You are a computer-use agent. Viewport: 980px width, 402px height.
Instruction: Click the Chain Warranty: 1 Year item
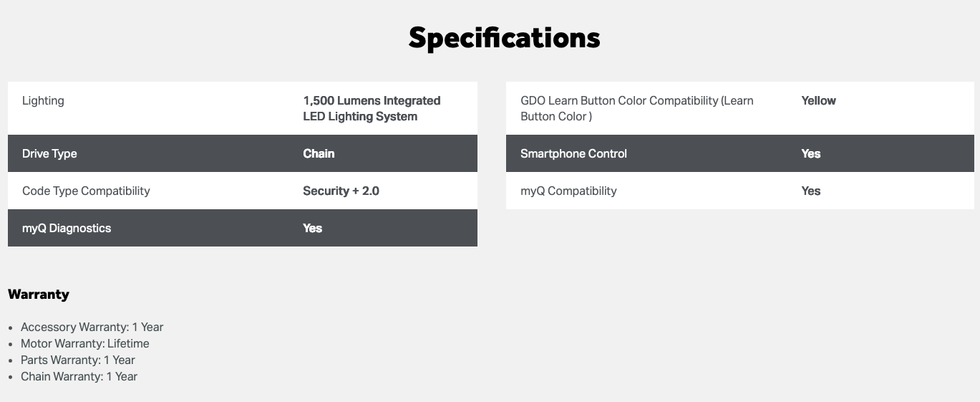79,376
